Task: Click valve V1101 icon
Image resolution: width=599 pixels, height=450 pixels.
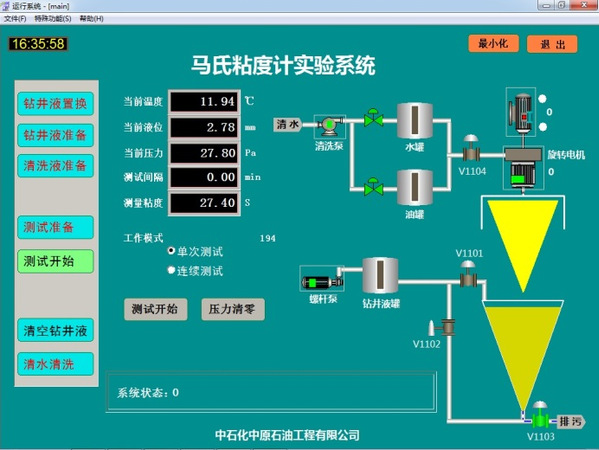Action: (468, 274)
